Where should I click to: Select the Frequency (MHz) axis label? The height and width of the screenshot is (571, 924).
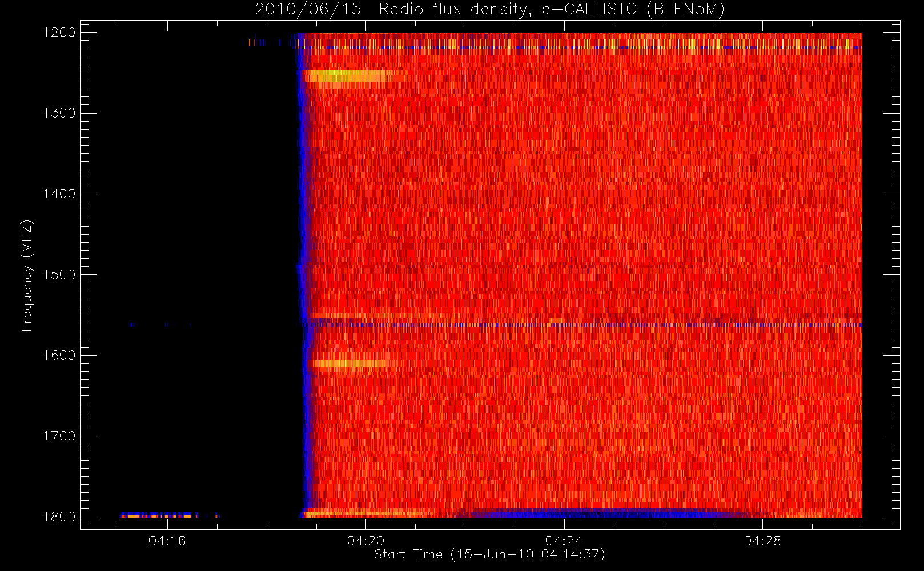pos(26,275)
